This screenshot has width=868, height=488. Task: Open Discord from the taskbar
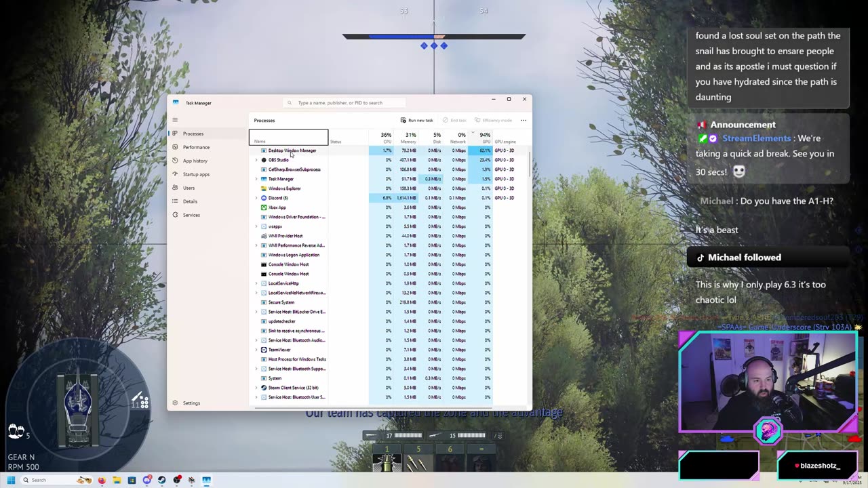click(146, 480)
